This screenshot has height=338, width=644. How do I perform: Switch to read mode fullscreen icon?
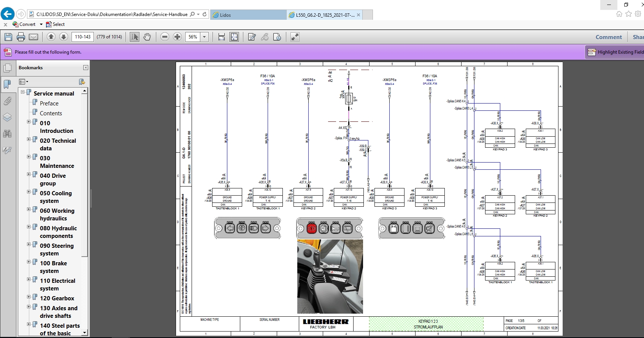pos(295,37)
